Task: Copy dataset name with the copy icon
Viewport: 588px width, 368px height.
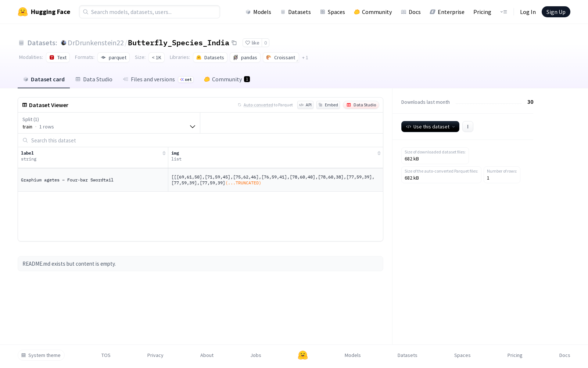Action: click(234, 43)
